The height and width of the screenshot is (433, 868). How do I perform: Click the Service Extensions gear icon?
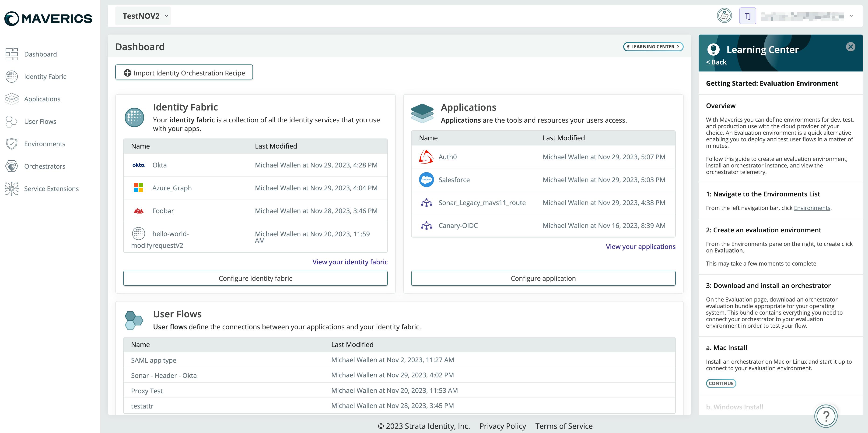[11, 188]
